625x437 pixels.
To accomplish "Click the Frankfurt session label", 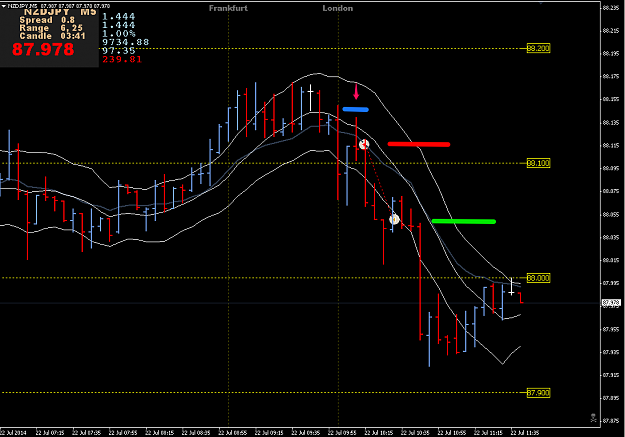I will tap(228, 8).
